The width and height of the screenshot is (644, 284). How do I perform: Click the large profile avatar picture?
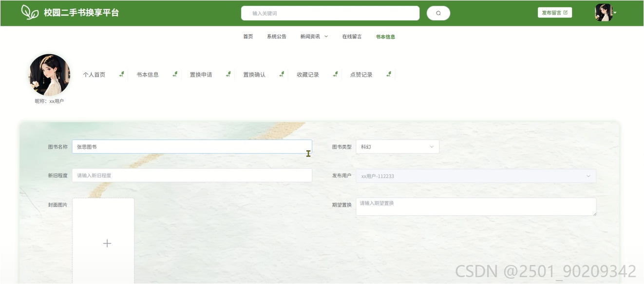(49, 75)
